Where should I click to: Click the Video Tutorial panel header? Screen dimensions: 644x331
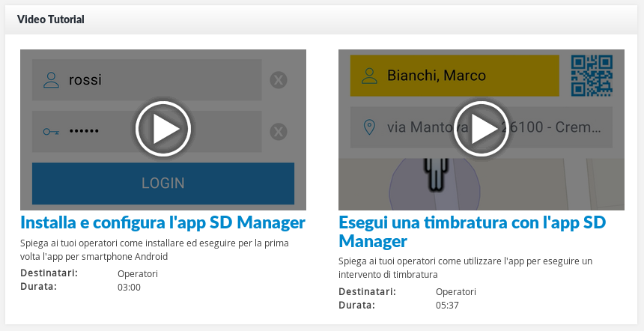click(51, 19)
